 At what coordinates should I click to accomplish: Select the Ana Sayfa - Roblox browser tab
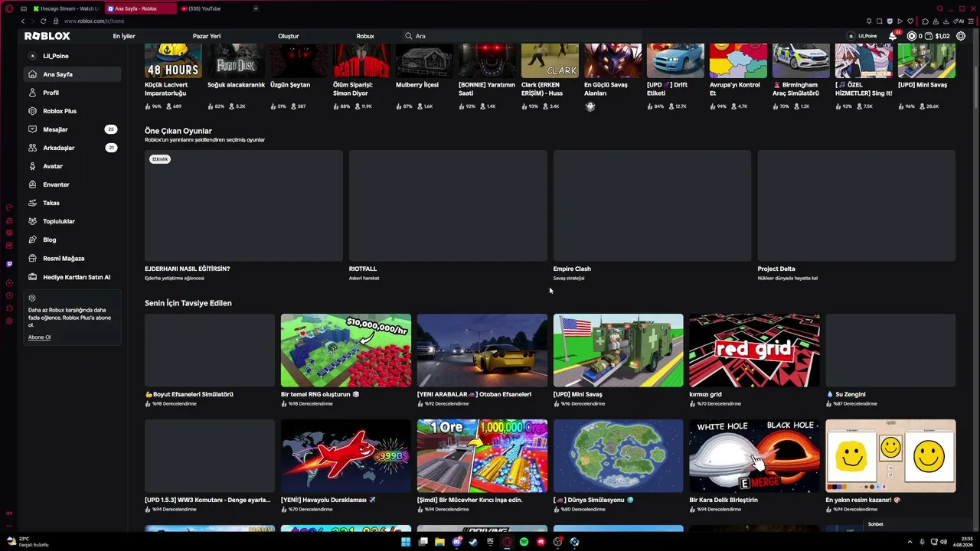(140, 8)
